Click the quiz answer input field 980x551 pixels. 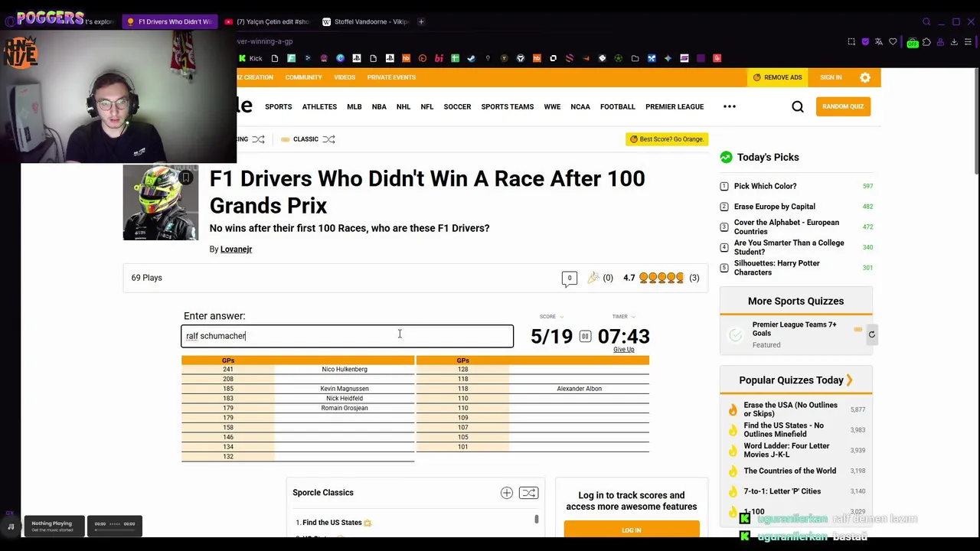click(x=348, y=336)
